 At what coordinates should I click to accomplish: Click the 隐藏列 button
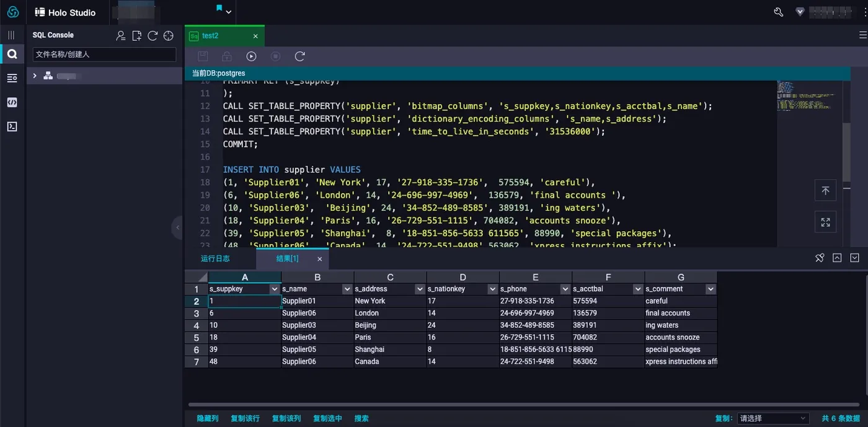(x=208, y=418)
